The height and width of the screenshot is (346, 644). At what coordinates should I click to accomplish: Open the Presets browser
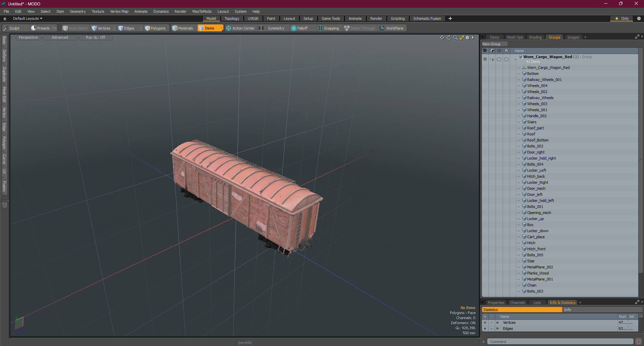[43, 28]
